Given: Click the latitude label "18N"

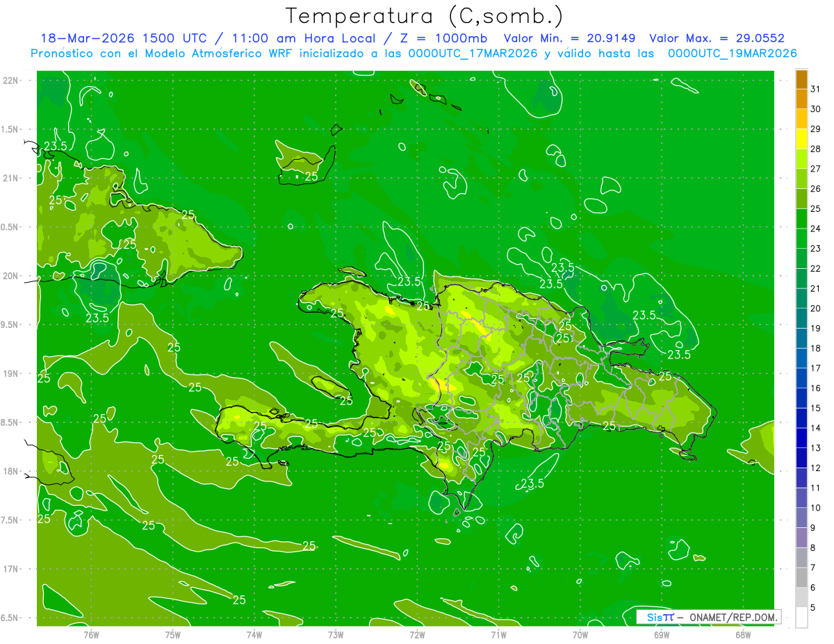Looking at the screenshot, I should (x=10, y=471).
